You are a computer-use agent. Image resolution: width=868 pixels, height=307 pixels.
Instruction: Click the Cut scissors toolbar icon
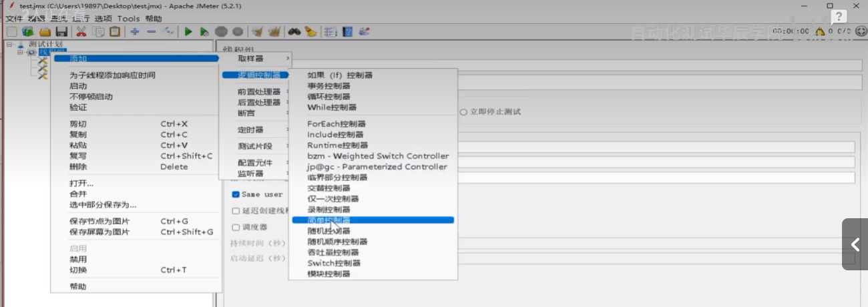point(81,31)
